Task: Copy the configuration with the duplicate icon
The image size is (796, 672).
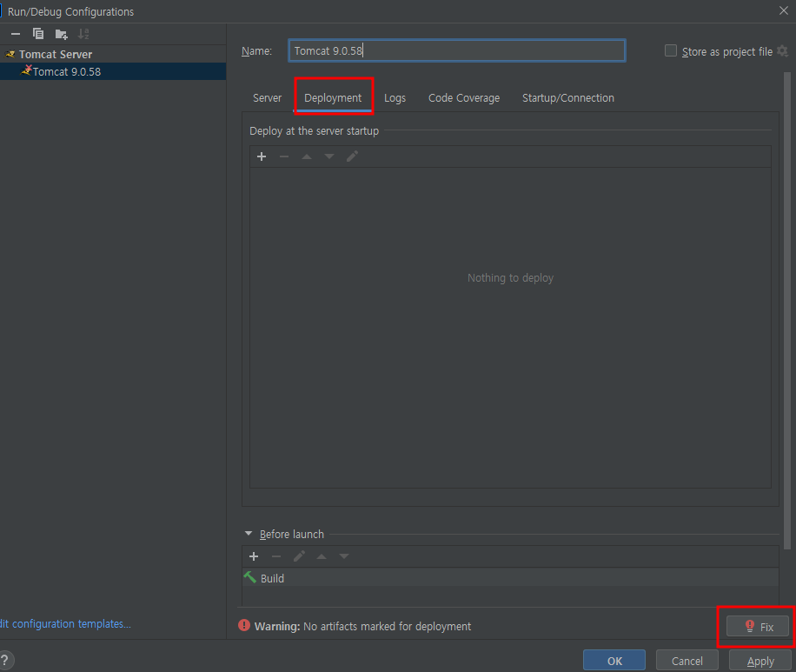Action: [x=38, y=34]
